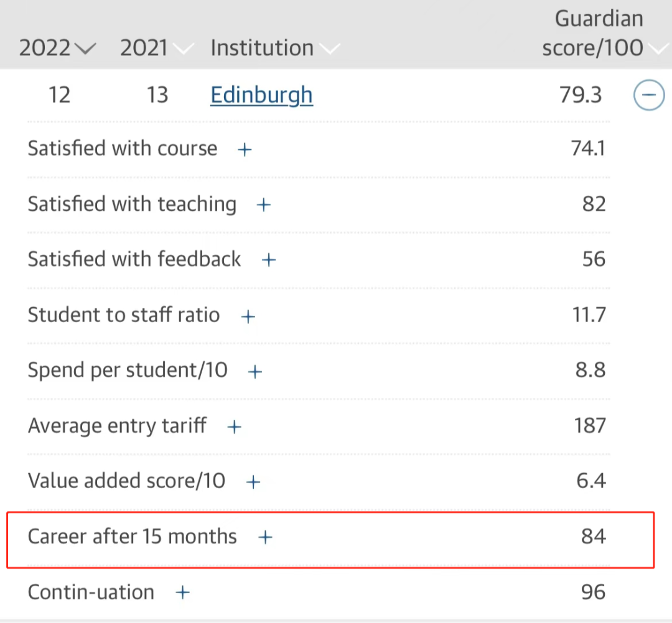
Task: Click plus icon beside Satisfied with feedback
Action: click(269, 261)
